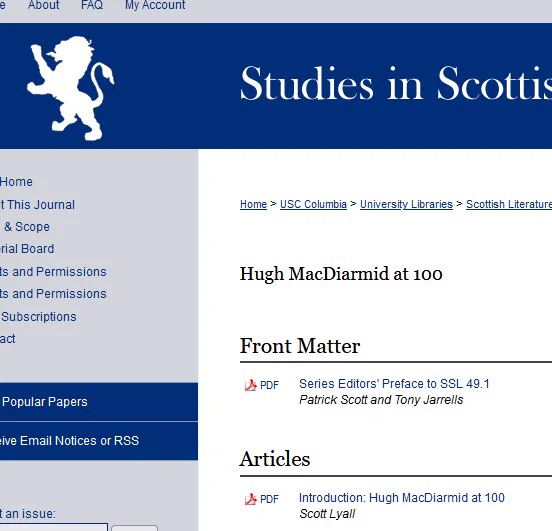Screen dimensions: 552x531
Task: Click the Popular Papers button
Action: (x=99, y=402)
